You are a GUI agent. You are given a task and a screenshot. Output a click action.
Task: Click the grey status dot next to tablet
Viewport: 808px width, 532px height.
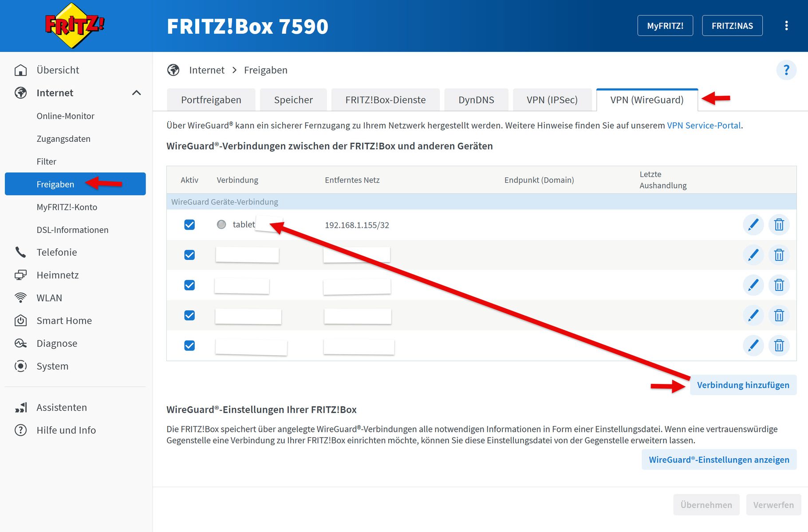pyautogui.click(x=221, y=224)
